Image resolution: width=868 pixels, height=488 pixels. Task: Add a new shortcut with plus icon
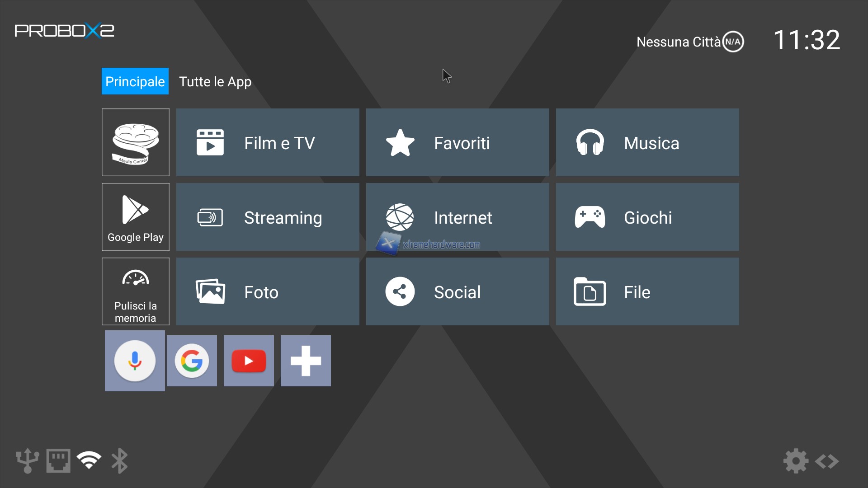click(306, 361)
